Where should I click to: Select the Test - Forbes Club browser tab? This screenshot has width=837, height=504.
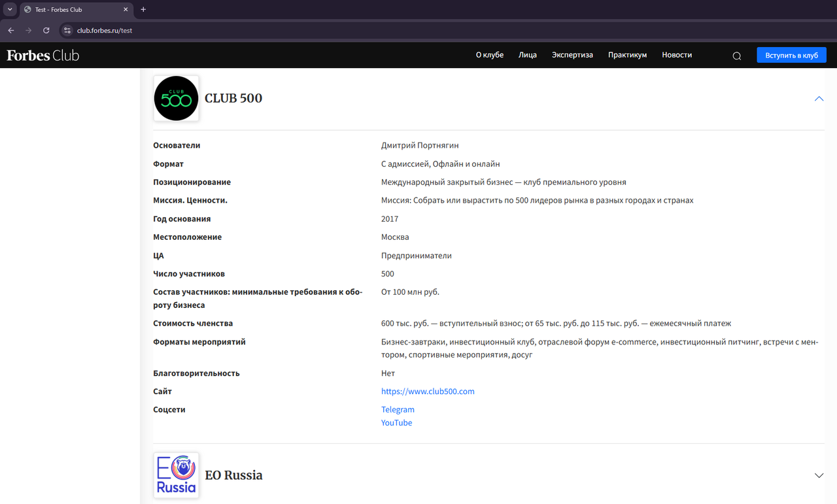pos(76,10)
